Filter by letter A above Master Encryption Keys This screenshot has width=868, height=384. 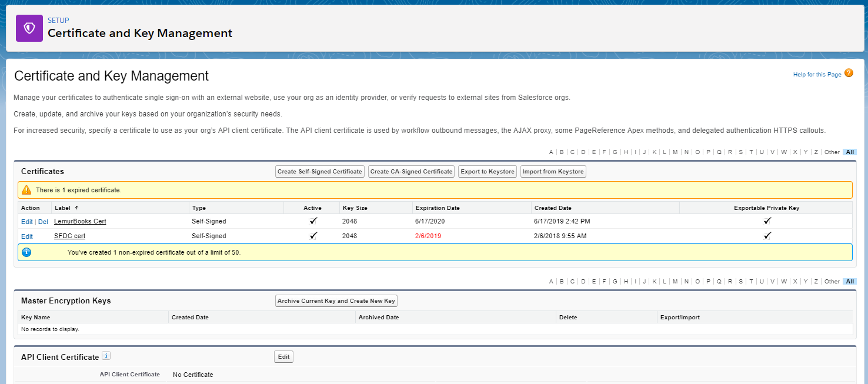coord(551,282)
